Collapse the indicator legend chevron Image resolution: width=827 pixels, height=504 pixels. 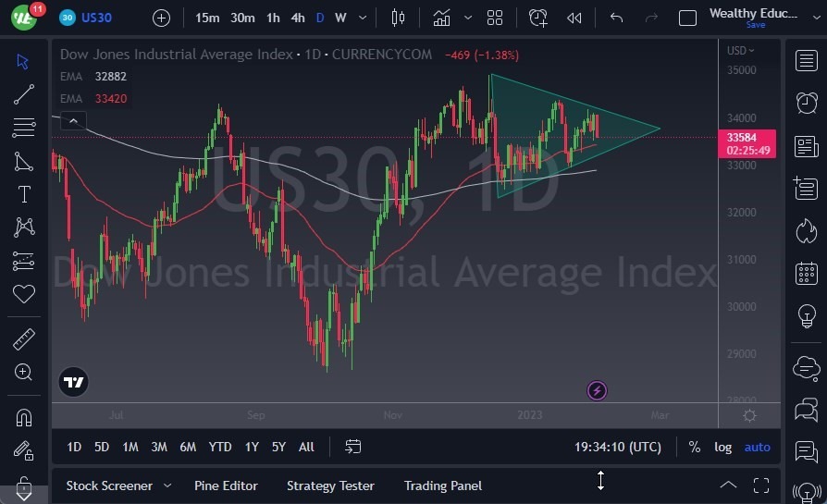pos(73,121)
